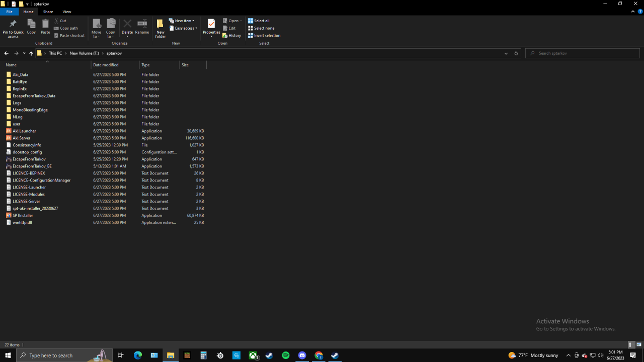Screen dimensions: 644x362
Task: Switch to large icons view layout
Action: (x=639, y=345)
